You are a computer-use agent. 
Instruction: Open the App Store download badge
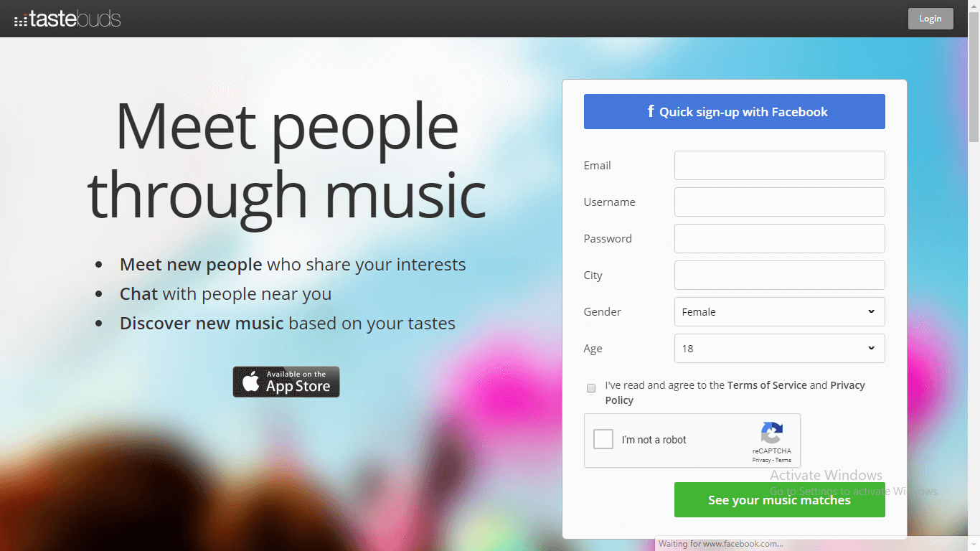click(286, 382)
